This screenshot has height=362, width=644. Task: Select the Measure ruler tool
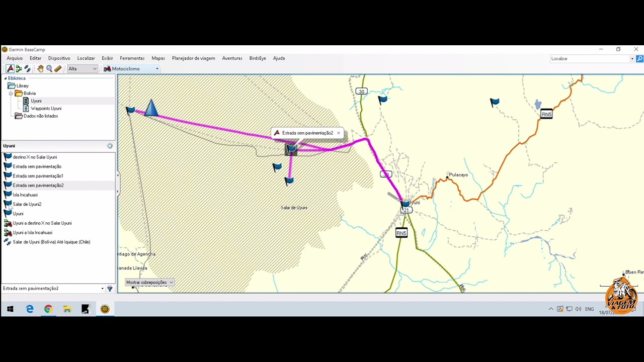[x=58, y=69]
